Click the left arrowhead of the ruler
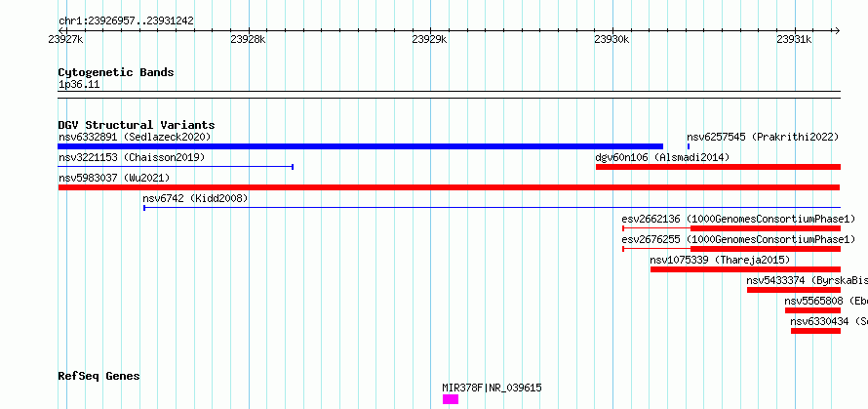 60,31
